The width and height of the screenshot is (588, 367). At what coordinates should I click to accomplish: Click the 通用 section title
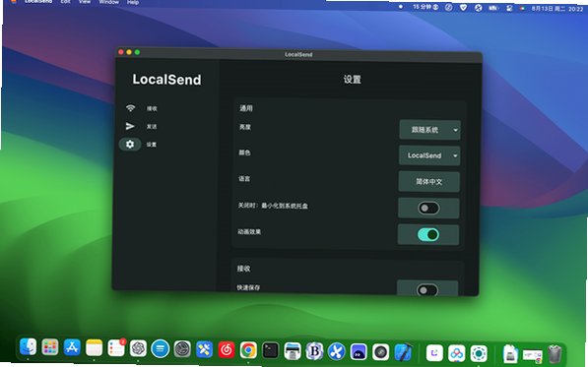tap(246, 108)
